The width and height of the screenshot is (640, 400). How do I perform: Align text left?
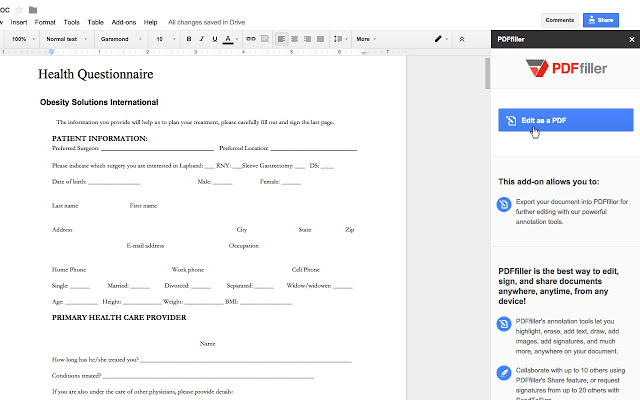pos(281,39)
